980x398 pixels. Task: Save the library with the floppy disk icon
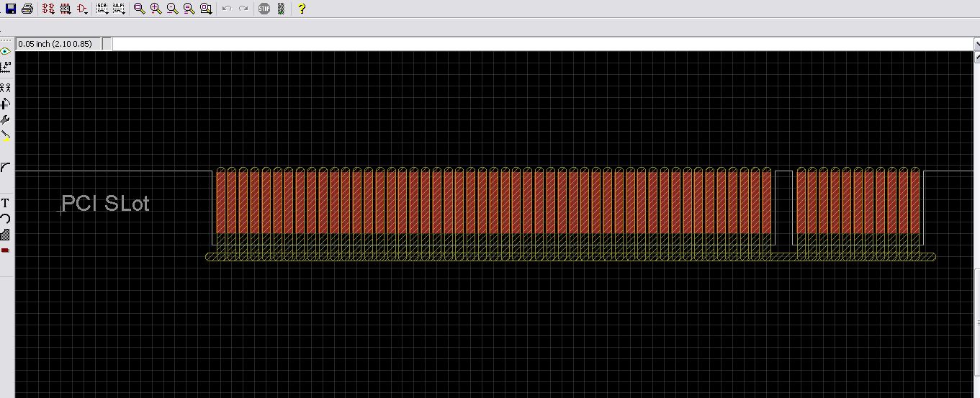click(x=10, y=9)
